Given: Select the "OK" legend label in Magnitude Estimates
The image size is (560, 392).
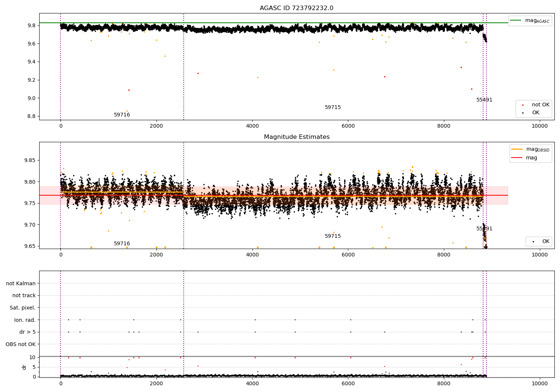Looking at the screenshot, I should pyautogui.click(x=546, y=242).
